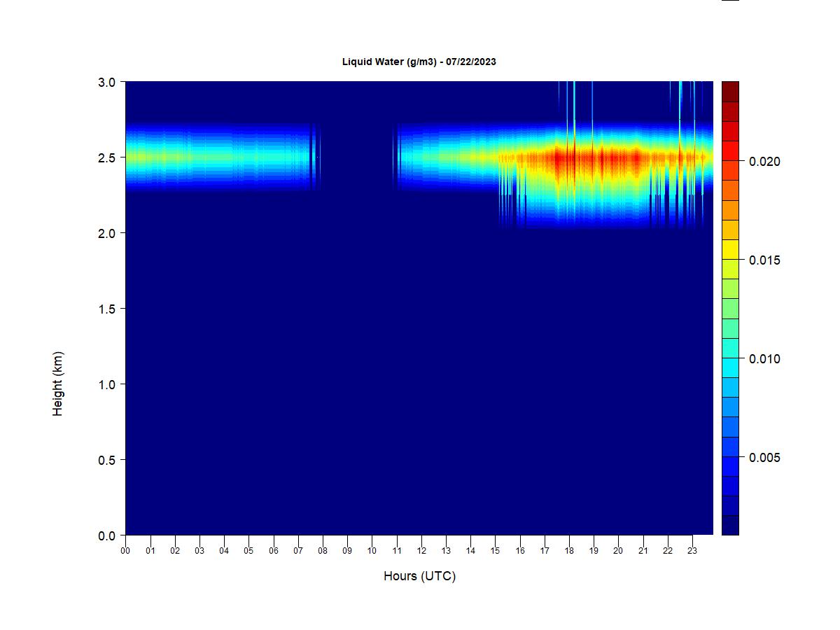840x630 pixels.
Task: Click hour tick label 21
Action: pyautogui.click(x=643, y=551)
